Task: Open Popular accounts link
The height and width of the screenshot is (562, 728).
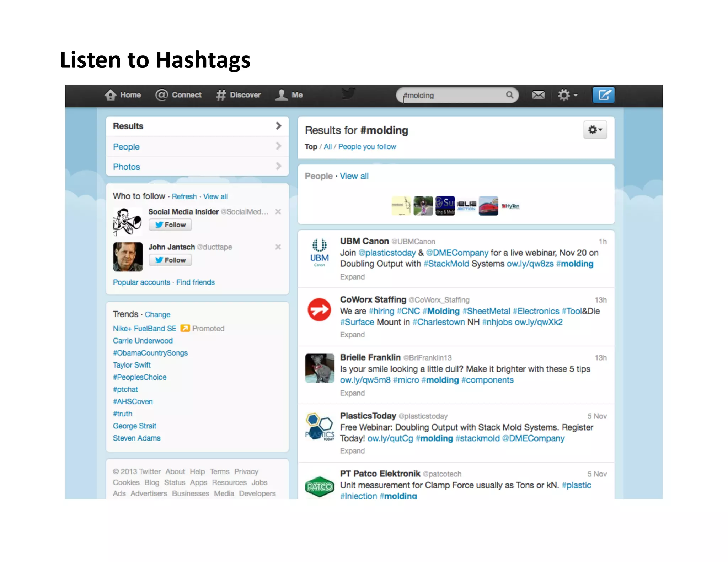Action: coord(141,282)
